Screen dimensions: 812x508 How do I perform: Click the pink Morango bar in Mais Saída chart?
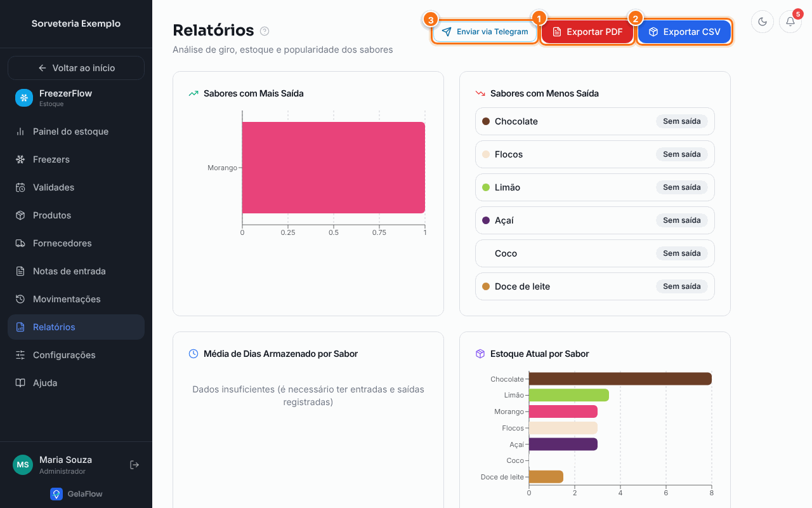pos(334,168)
